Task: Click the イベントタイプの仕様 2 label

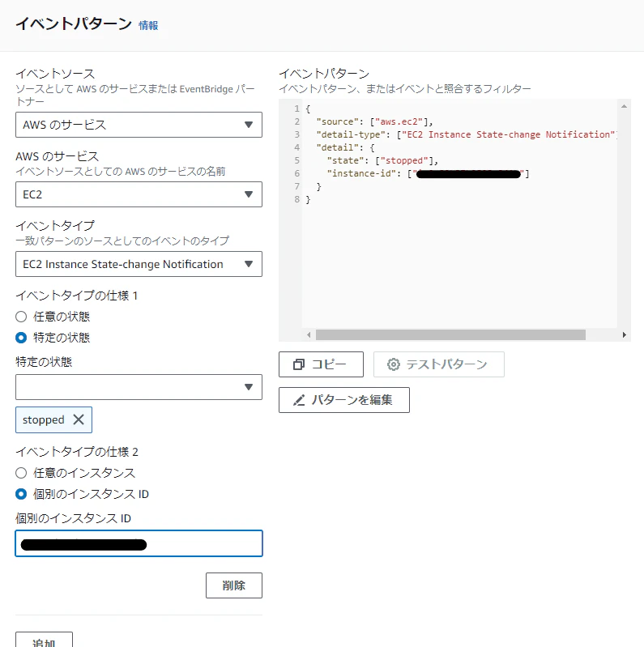Action: [77, 452]
